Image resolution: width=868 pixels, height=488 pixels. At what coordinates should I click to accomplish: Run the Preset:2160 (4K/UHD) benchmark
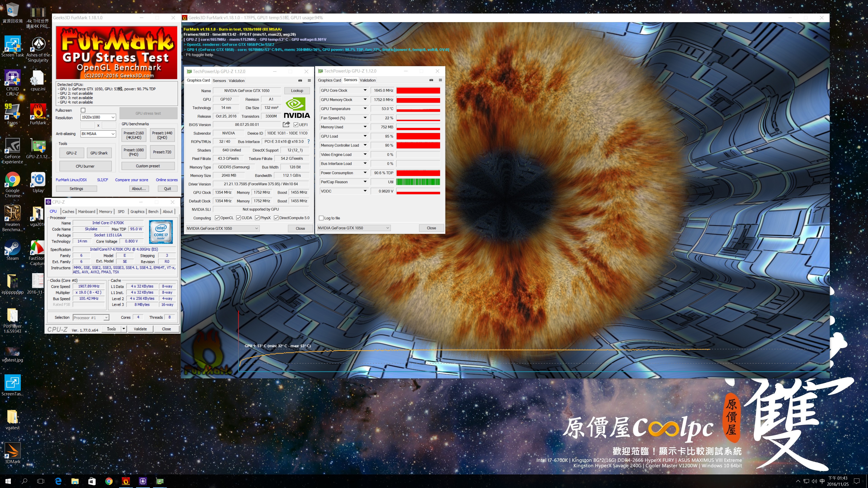point(134,135)
